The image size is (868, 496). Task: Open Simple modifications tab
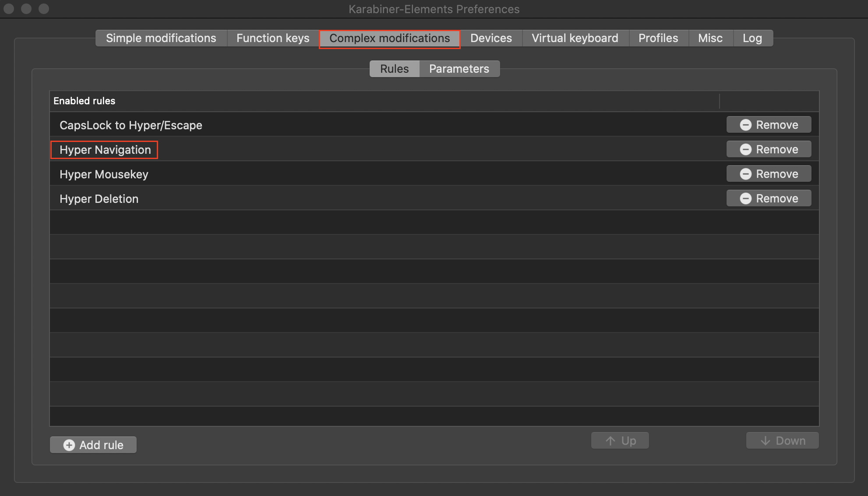(161, 38)
